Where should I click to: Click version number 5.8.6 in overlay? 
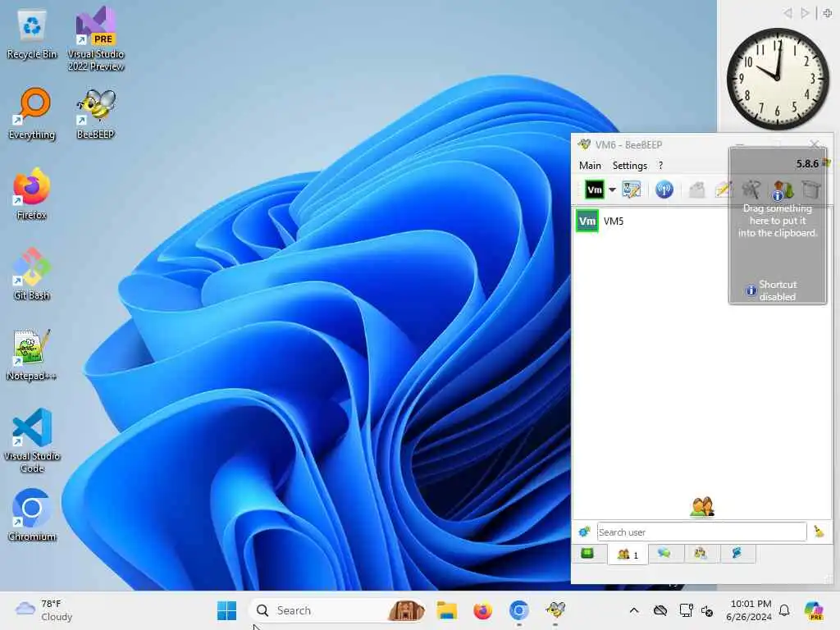(x=807, y=163)
